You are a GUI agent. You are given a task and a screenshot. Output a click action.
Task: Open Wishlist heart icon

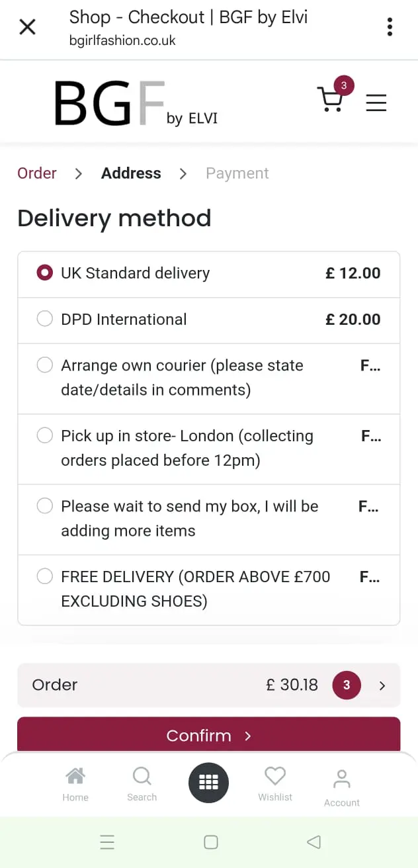click(275, 785)
